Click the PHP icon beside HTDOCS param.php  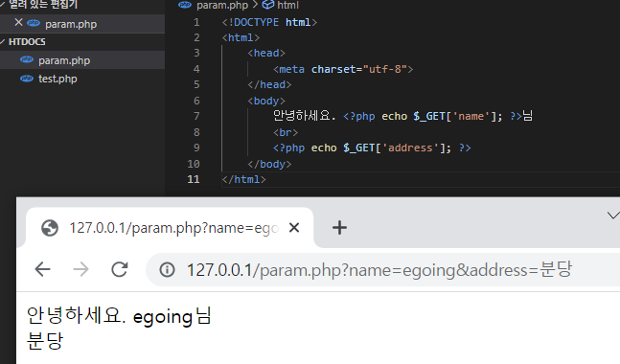27,59
